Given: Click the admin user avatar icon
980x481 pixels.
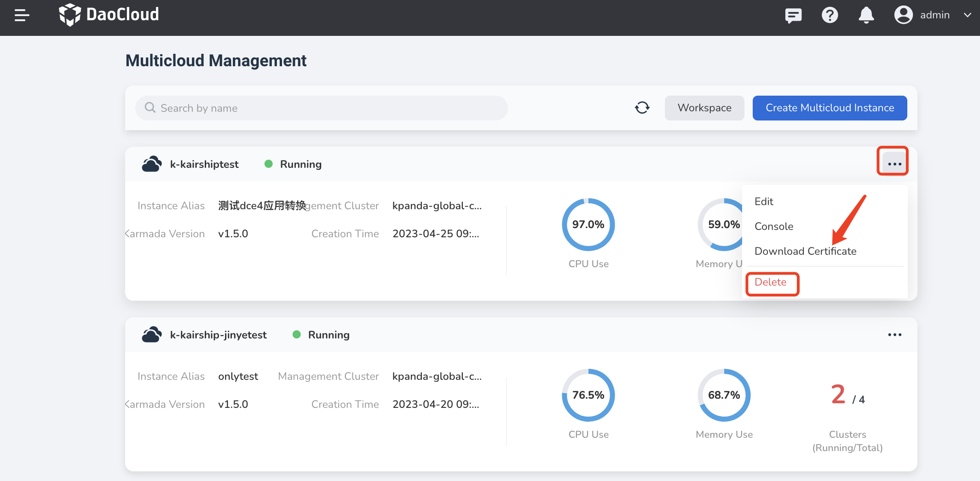Looking at the screenshot, I should click(x=903, y=15).
